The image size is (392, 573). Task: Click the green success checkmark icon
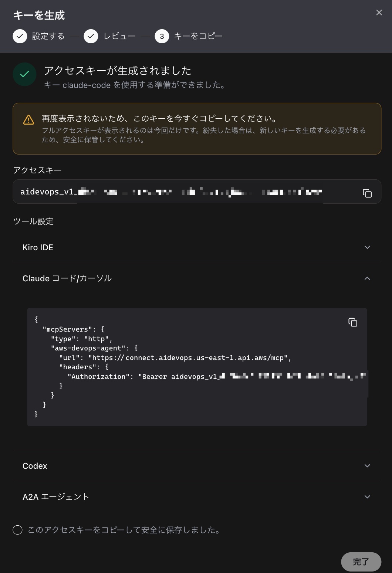(24, 74)
